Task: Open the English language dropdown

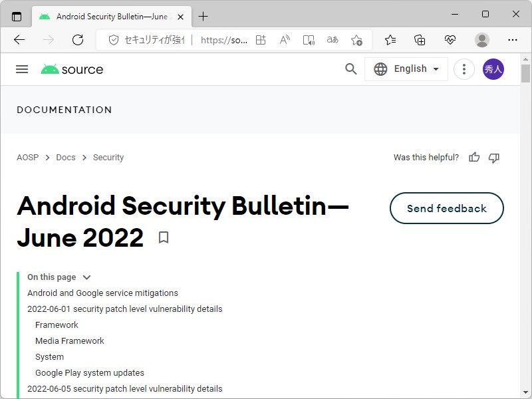Action: pyautogui.click(x=406, y=68)
